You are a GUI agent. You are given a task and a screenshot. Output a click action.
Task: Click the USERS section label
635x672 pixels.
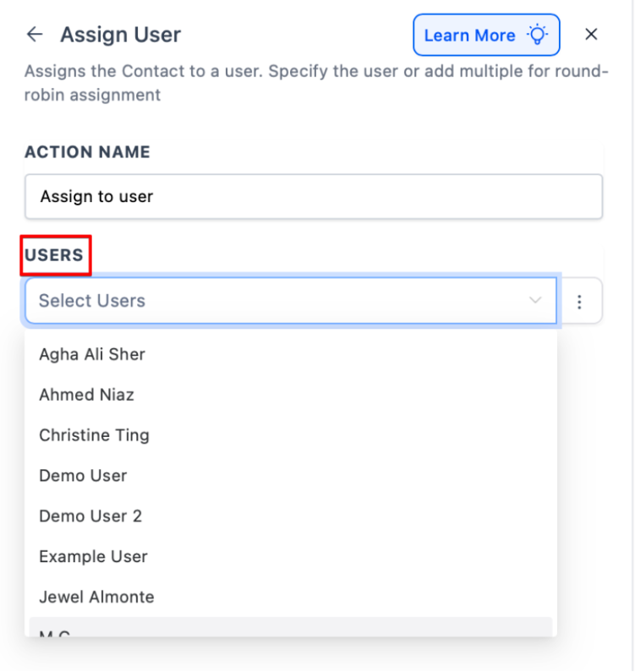(x=55, y=255)
